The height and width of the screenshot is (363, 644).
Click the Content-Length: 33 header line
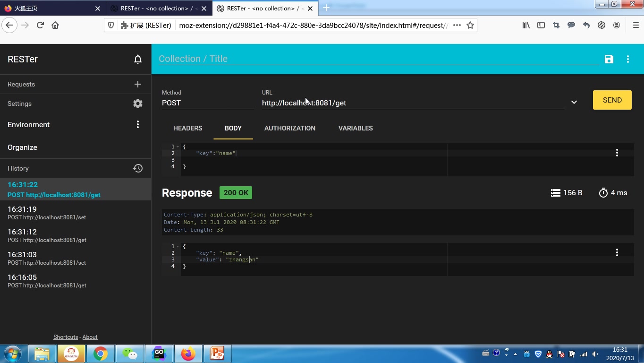tap(194, 230)
